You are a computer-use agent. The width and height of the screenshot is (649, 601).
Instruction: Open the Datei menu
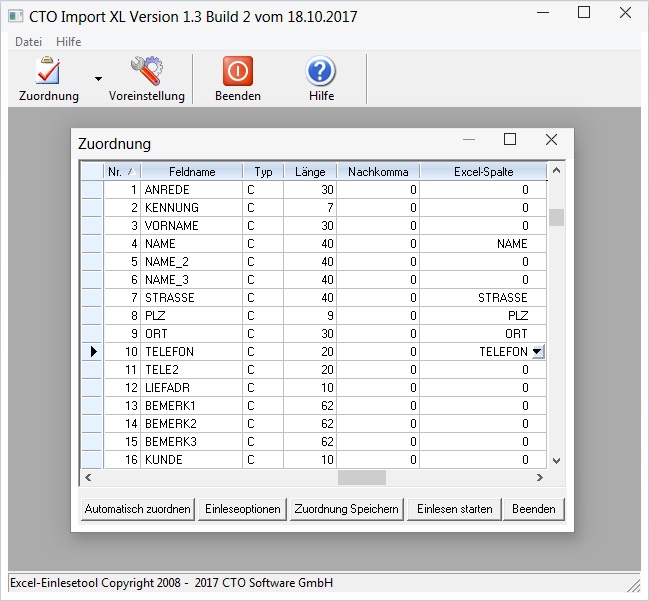(29, 42)
